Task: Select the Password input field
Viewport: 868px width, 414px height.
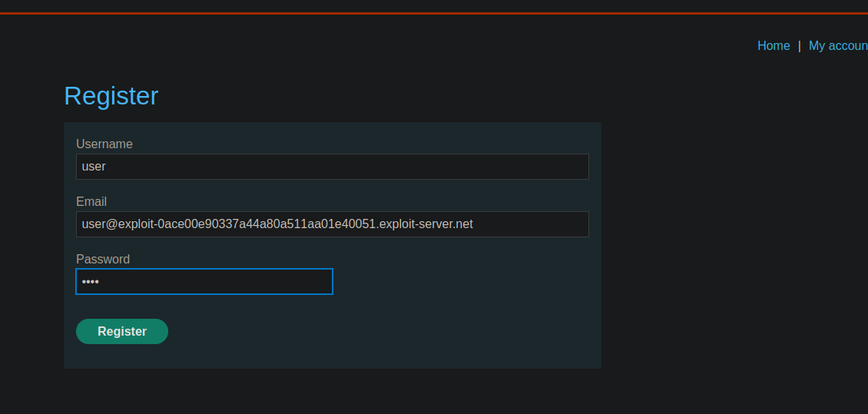Action: [204, 282]
